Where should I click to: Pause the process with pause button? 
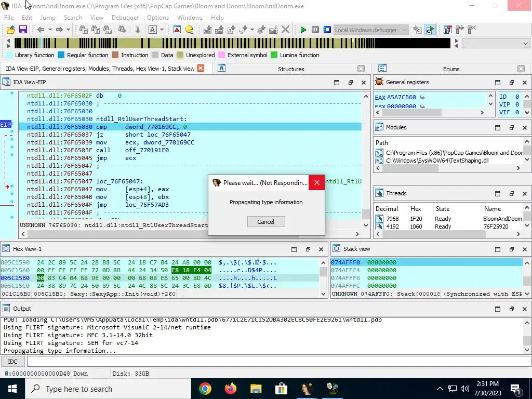click(x=315, y=30)
